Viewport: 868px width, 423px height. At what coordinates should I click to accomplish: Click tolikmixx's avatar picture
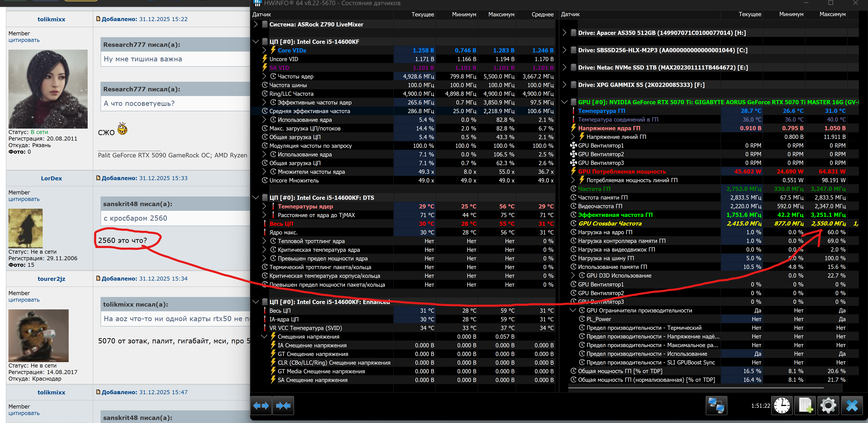pos(48,89)
